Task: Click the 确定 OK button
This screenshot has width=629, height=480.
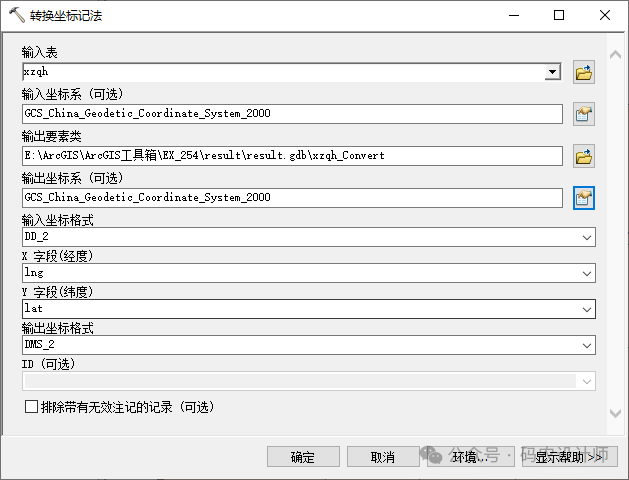Action: (x=302, y=457)
